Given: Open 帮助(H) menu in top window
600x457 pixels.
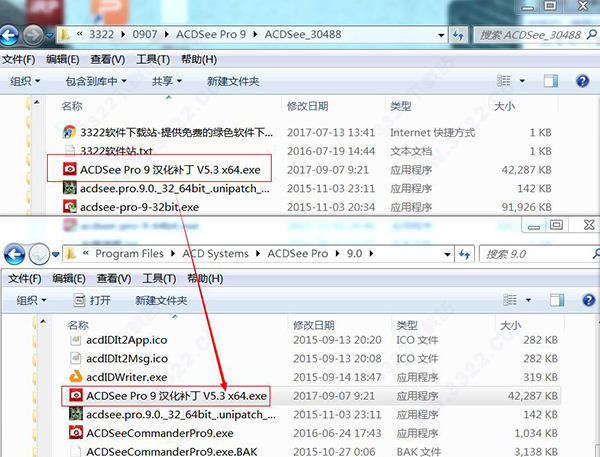Looking at the screenshot, I should [x=199, y=60].
